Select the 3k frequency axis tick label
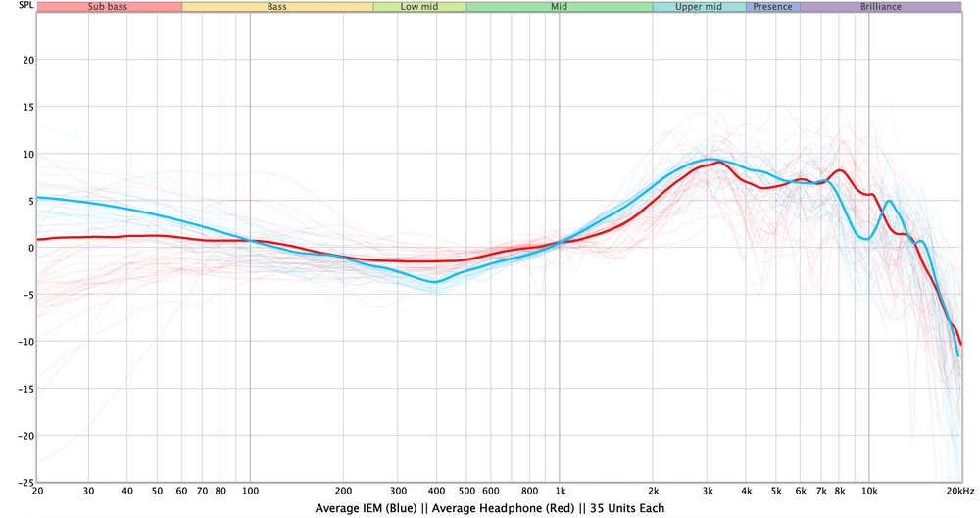The height and width of the screenshot is (518, 980). (708, 490)
